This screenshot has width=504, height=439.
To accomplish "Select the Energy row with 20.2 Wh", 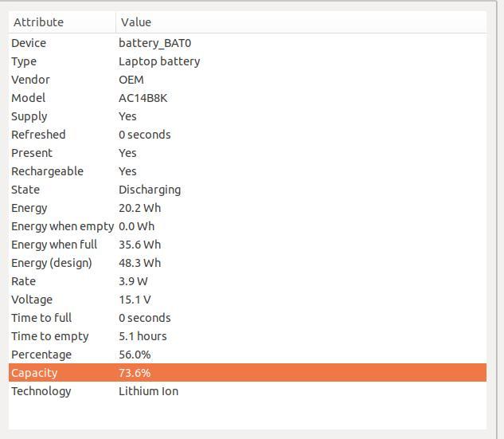I will [248, 208].
